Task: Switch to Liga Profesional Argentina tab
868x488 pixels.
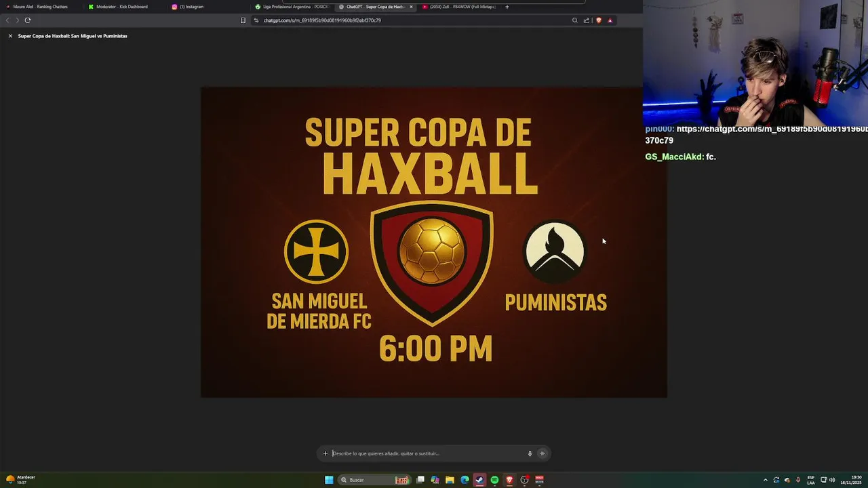Action: (293, 7)
